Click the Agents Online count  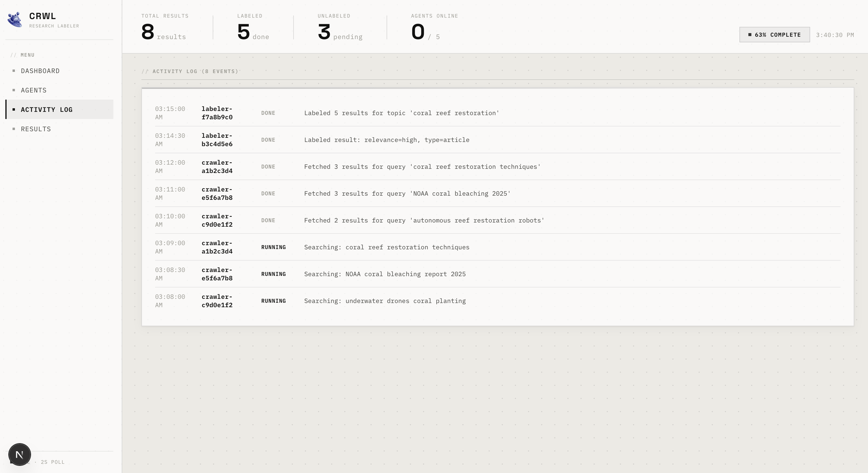tap(418, 32)
